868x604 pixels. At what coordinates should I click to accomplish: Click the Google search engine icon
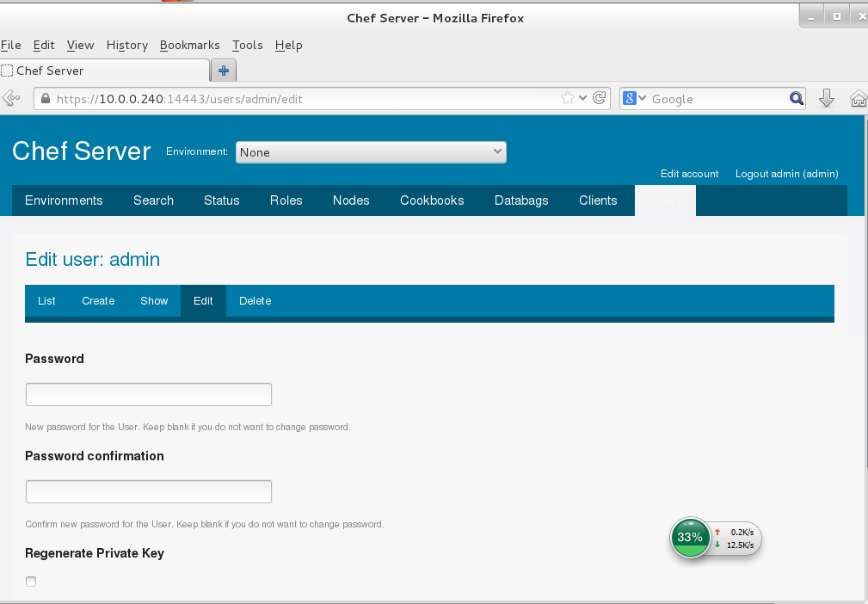point(629,99)
